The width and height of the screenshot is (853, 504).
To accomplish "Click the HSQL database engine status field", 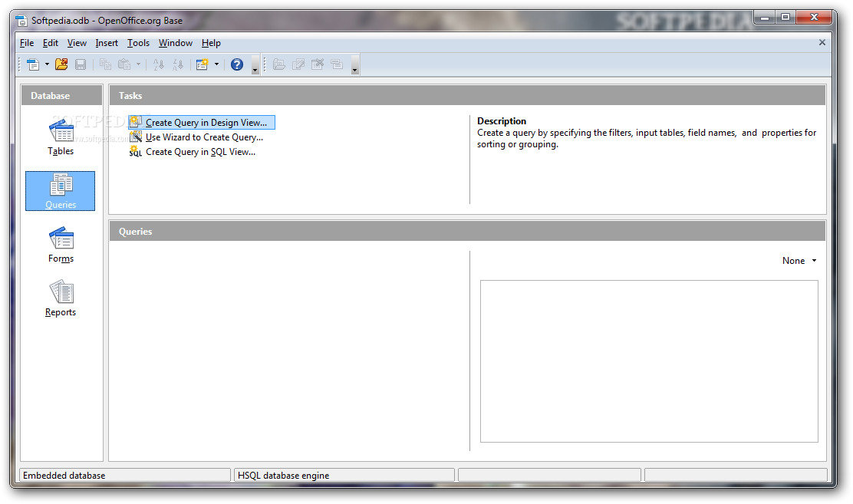I will click(x=344, y=475).
